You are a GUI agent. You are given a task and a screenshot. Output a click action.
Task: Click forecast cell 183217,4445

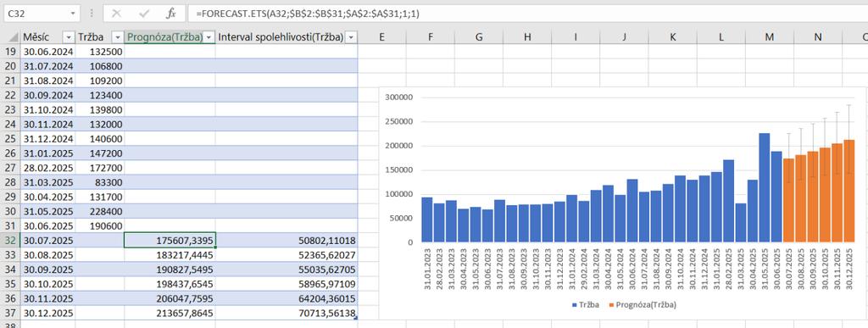tap(170, 254)
